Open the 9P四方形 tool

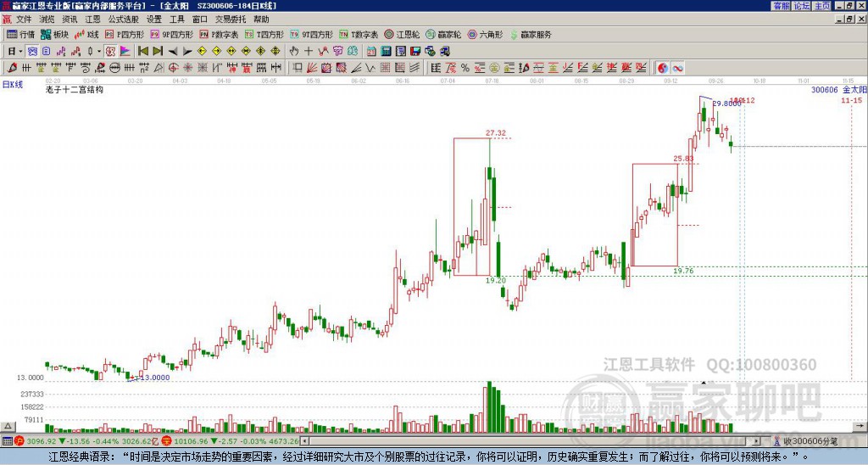[171, 34]
